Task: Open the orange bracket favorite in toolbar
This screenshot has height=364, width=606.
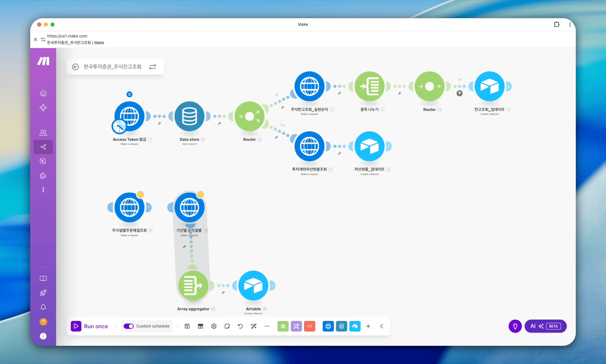Action: point(310,326)
